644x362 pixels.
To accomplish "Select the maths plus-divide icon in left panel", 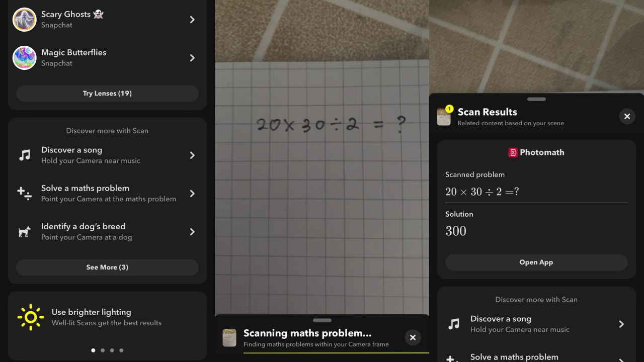I will pyautogui.click(x=25, y=194).
